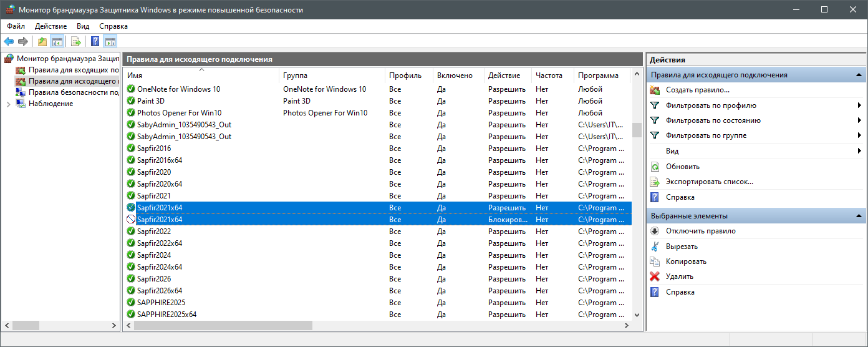This screenshot has width=868, height=347.
Task: Click the Правила для входящих tree icon
Action: pos(21,70)
